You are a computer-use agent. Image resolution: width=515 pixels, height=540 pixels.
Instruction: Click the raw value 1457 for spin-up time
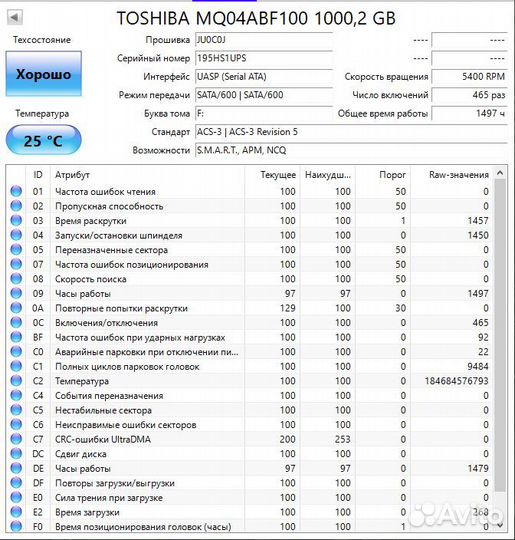tap(478, 221)
